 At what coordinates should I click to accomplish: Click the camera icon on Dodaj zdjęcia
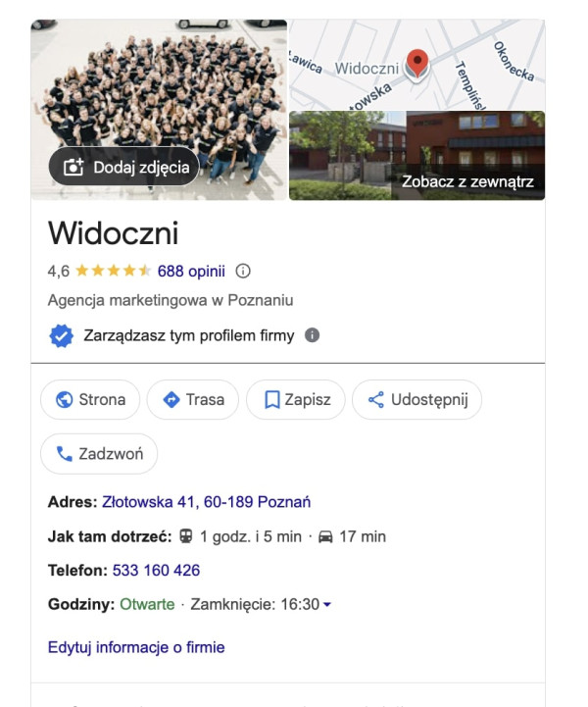click(73, 168)
